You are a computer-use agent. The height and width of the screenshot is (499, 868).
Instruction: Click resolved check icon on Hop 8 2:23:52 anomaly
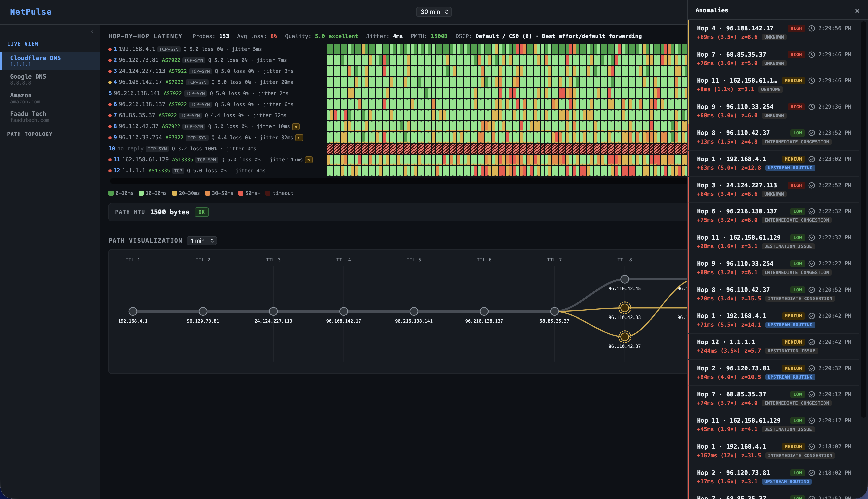(x=811, y=133)
